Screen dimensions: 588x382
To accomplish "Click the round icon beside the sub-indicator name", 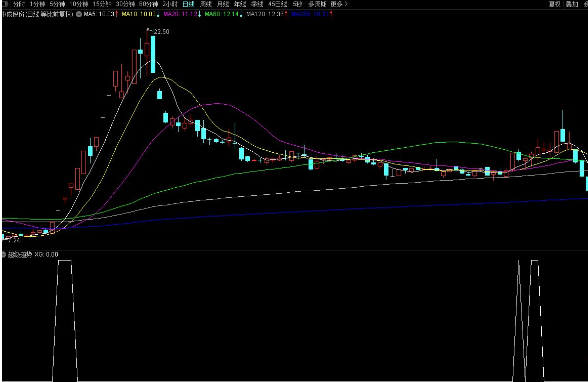I will click(x=4, y=255).
